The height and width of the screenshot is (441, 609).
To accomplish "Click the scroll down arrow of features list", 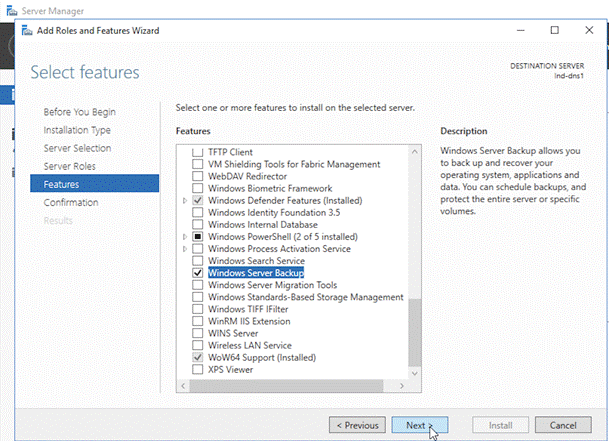I will coord(414,373).
